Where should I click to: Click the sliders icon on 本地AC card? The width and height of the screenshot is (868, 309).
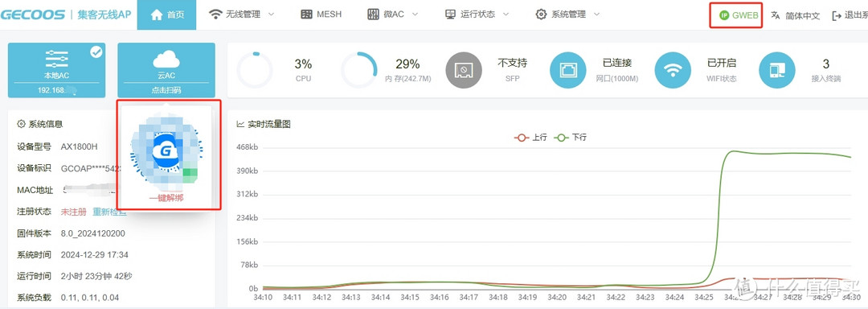click(x=56, y=59)
